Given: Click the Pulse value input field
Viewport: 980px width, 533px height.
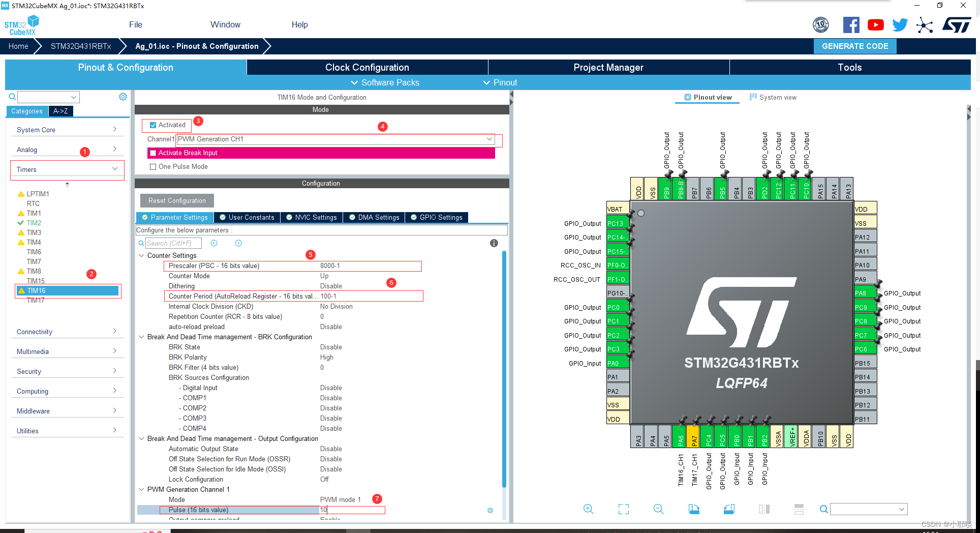Looking at the screenshot, I should pos(352,510).
